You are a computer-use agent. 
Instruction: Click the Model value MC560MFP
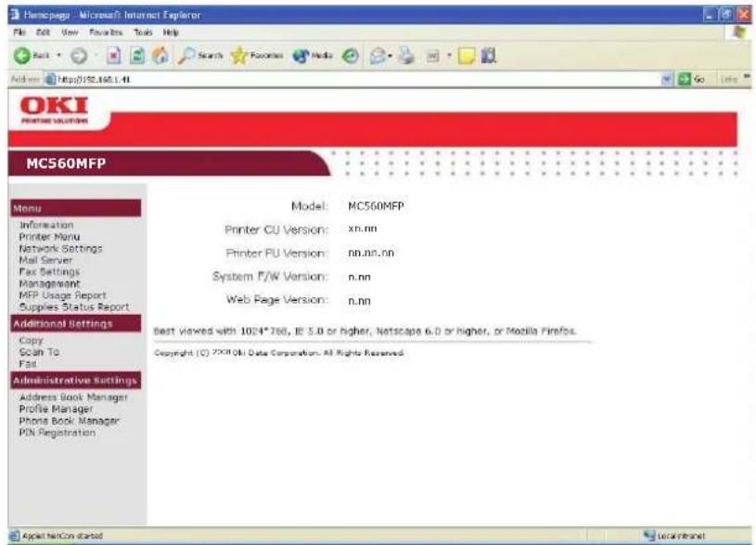coord(376,207)
